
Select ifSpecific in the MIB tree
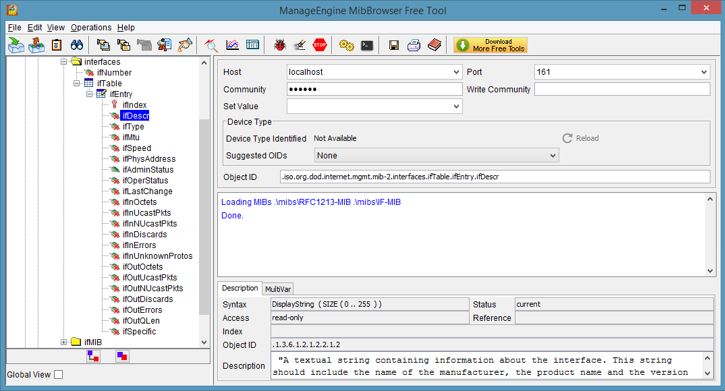point(139,331)
